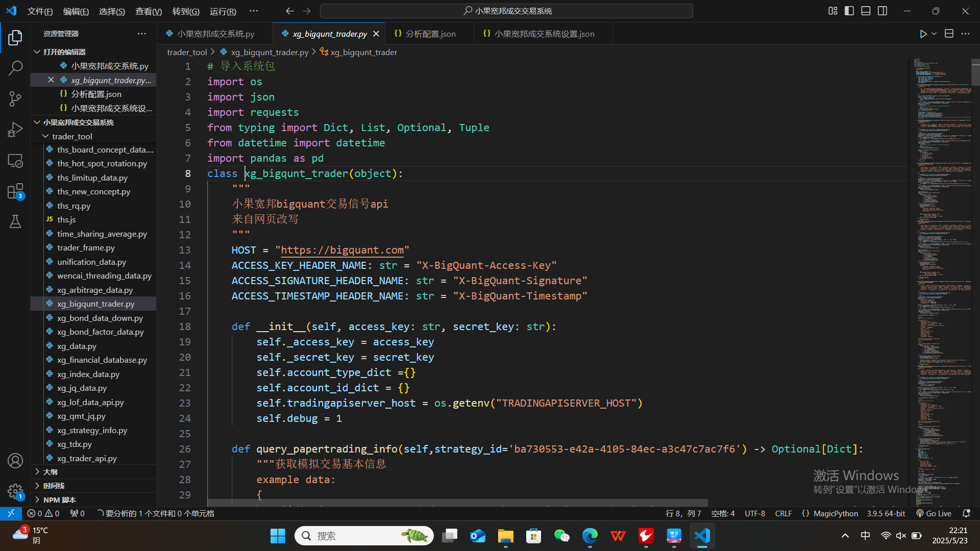Open the 查看(V) menu

148,11
